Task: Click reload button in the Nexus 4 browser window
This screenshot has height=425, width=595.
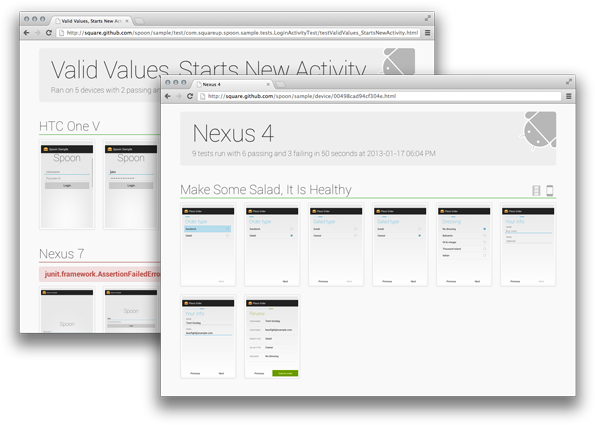Action: 190,96
